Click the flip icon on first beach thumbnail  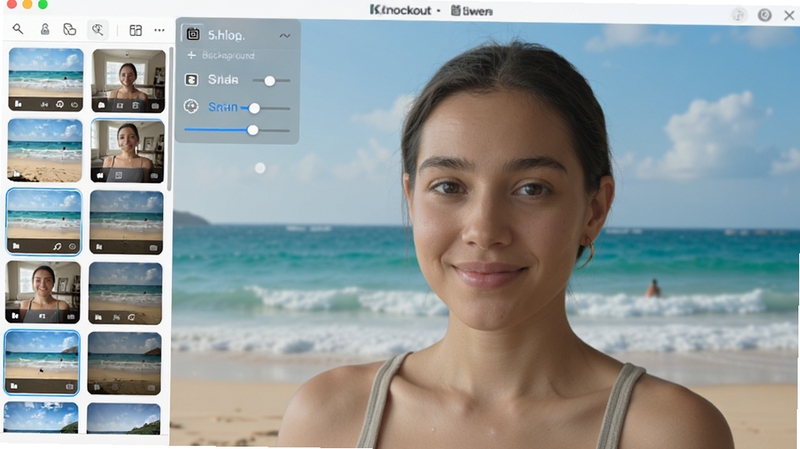pyautogui.click(x=44, y=105)
